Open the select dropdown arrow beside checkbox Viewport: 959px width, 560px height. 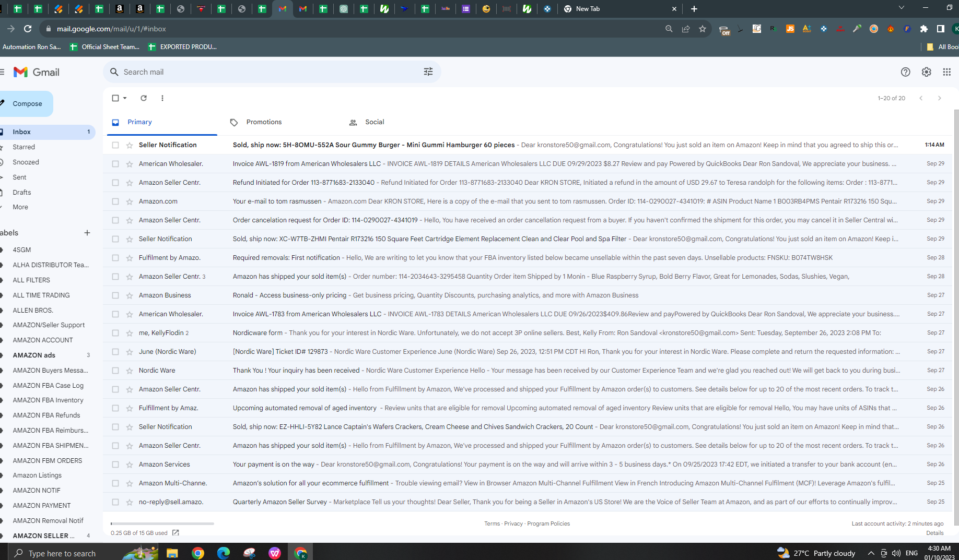[125, 98]
